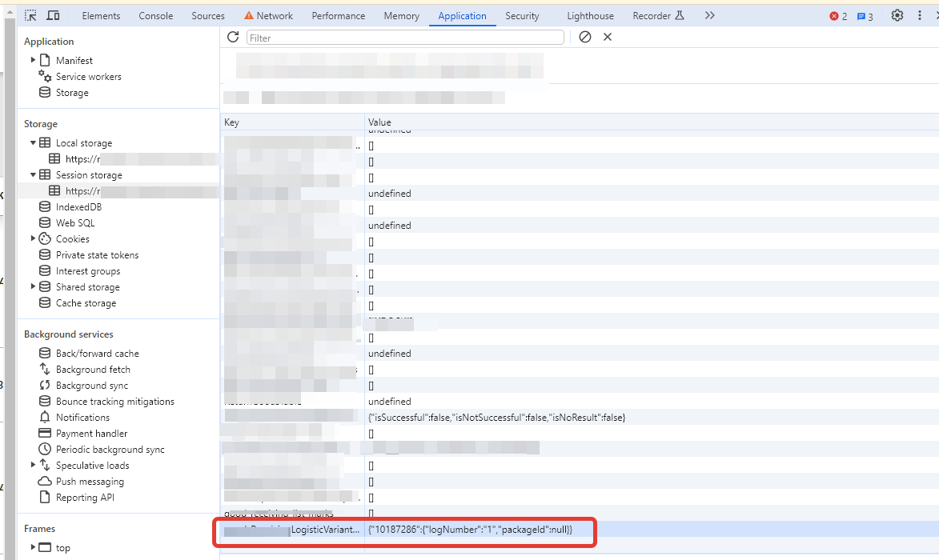The height and width of the screenshot is (560, 939).
Task: Click the red errors count badge
Action: pos(838,16)
